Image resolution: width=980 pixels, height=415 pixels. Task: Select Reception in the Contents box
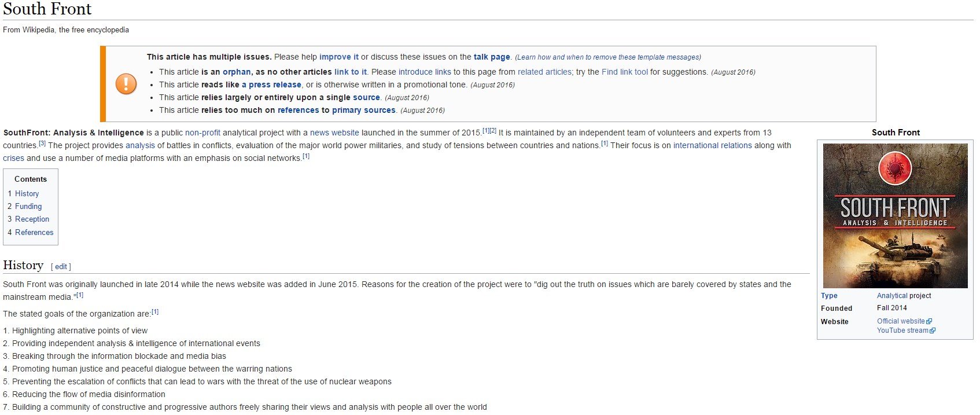[x=32, y=219]
